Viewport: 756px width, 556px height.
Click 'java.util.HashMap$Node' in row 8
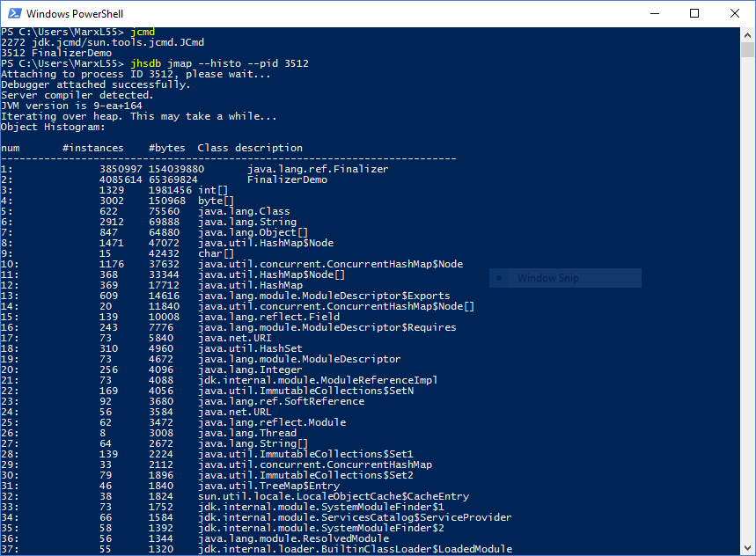[266, 243]
